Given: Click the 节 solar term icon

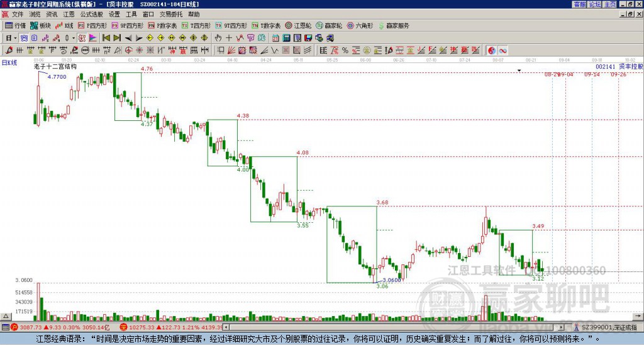Looking at the screenshot, I should pos(250,38).
